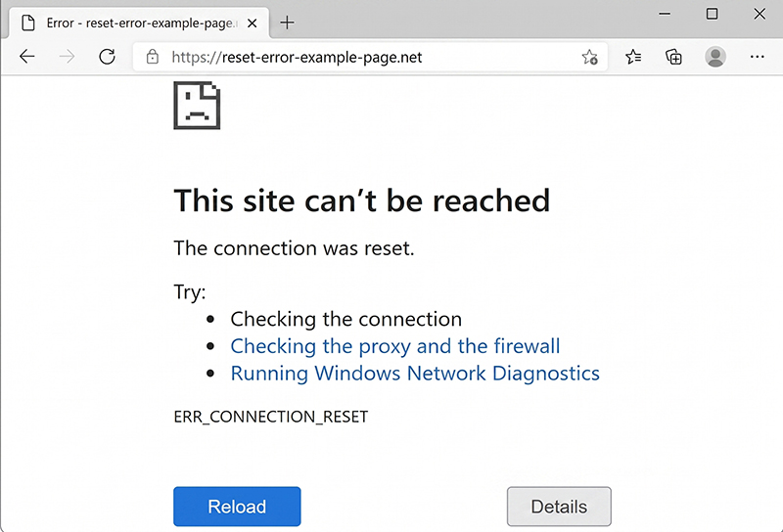Viewport: 783px width, 532px height.
Task: Maximize the browser window
Action: coord(712,14)
